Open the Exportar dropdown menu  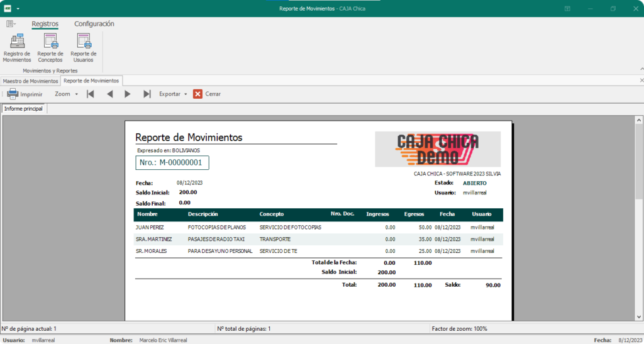(x=173, y=94)
